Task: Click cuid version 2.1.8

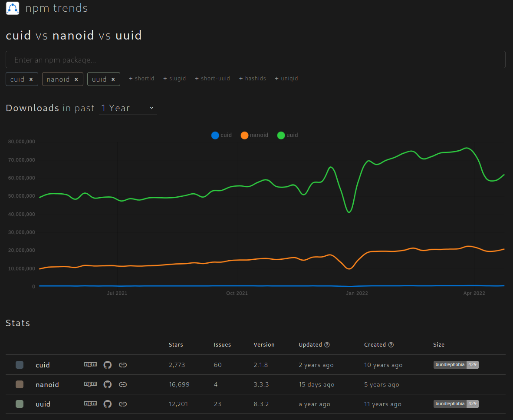Action: (x=260, y=365)
